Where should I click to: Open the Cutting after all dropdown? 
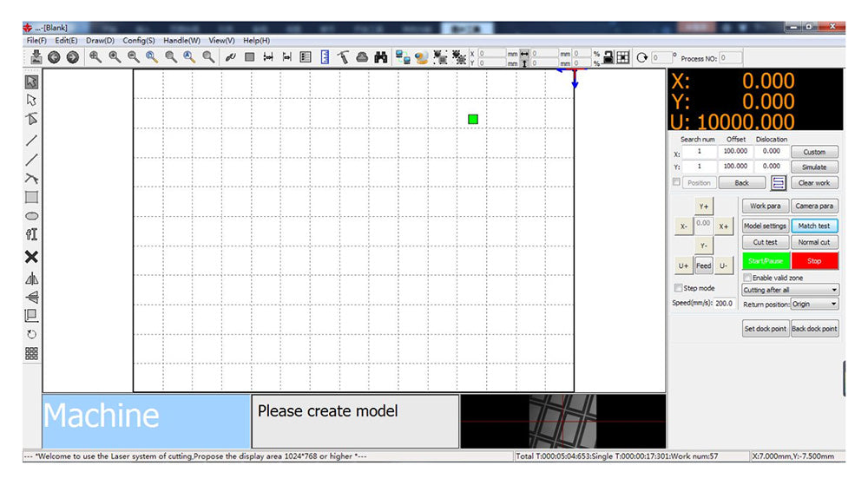point(790,290)
